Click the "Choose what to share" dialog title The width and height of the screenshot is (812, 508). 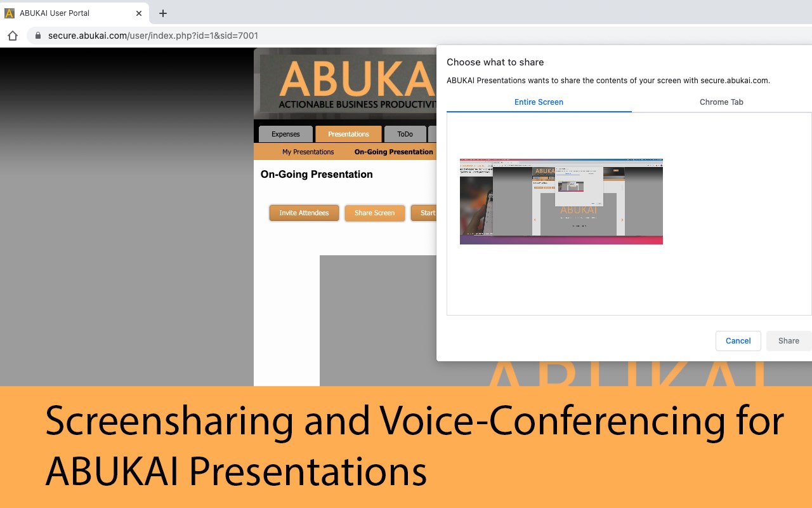point(495,62)
